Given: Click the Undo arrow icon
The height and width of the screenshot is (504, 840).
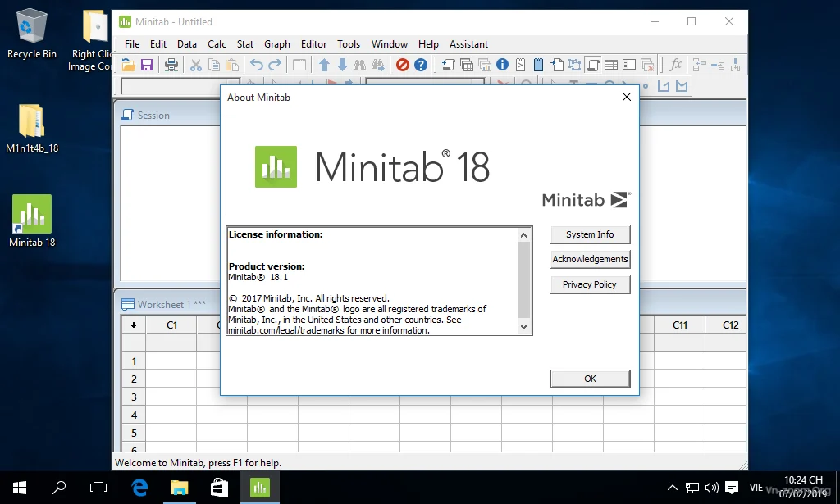Looking at the screenshot, I should click(x=257, y=65).
